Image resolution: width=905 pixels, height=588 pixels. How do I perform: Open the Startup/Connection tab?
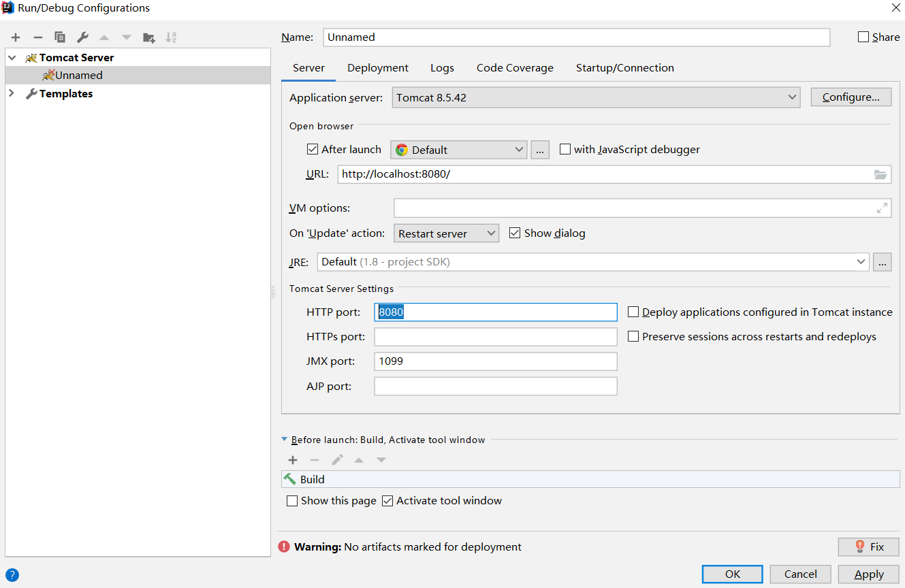[625, 68]
